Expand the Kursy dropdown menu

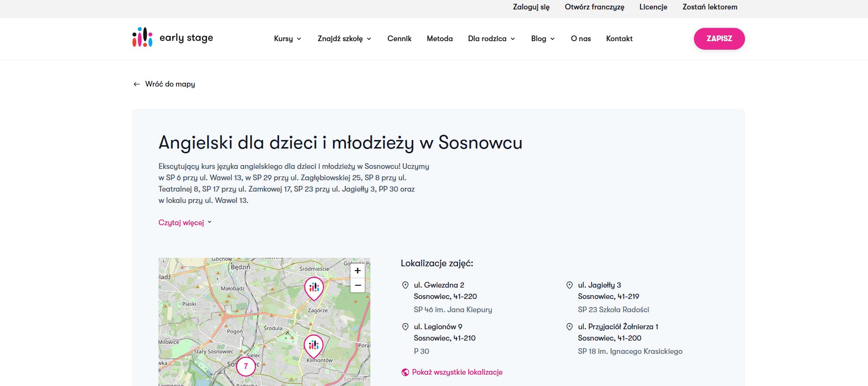point(288,39)
